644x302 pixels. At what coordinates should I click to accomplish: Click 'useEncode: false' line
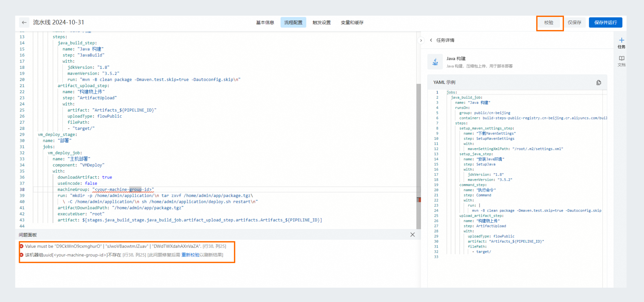(77, 183)
